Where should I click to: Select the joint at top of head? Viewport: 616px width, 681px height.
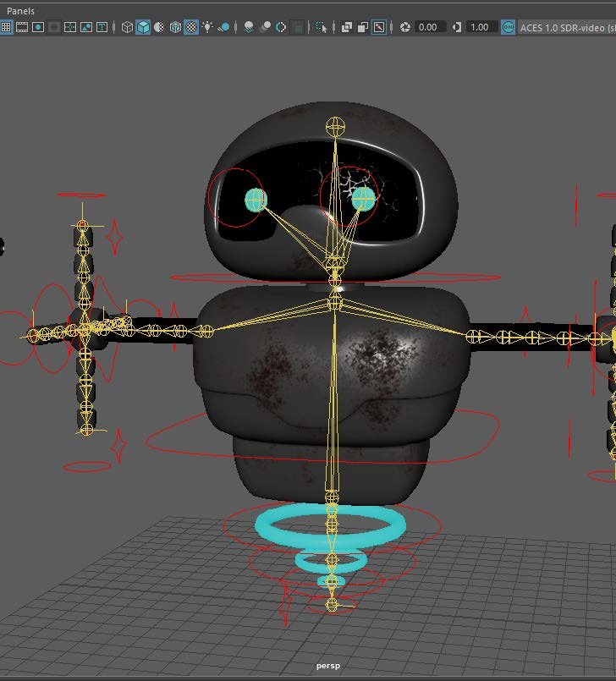(x=335, y=127)
